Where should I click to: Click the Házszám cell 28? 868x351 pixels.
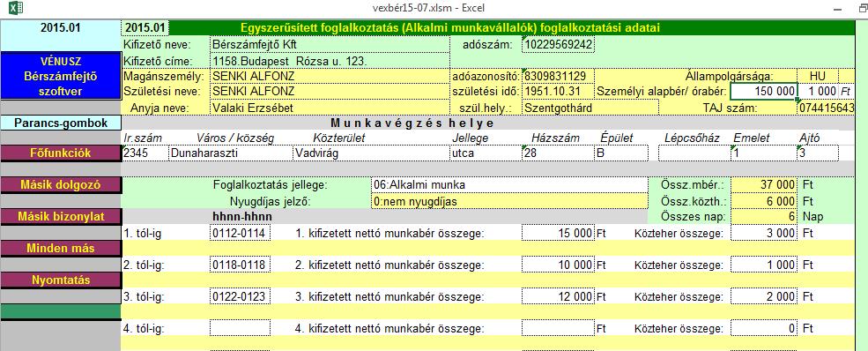pyautogui.click(x=558, y=153)
